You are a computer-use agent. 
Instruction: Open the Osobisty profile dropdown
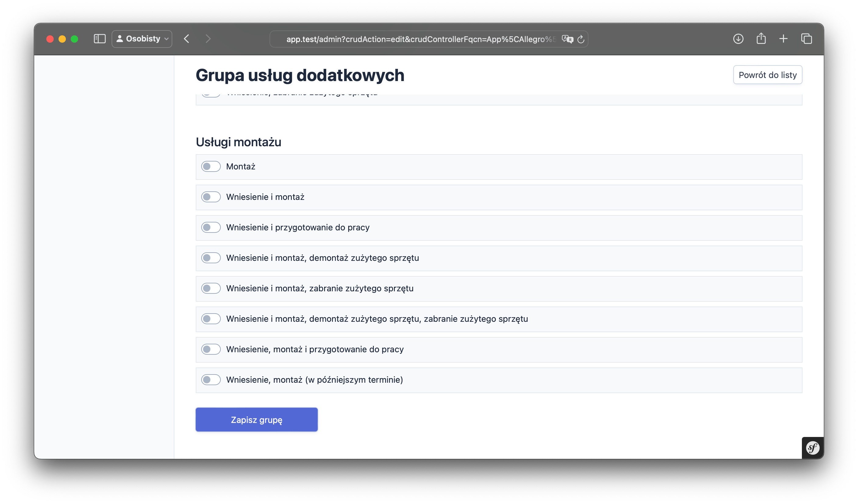[142, 39]
